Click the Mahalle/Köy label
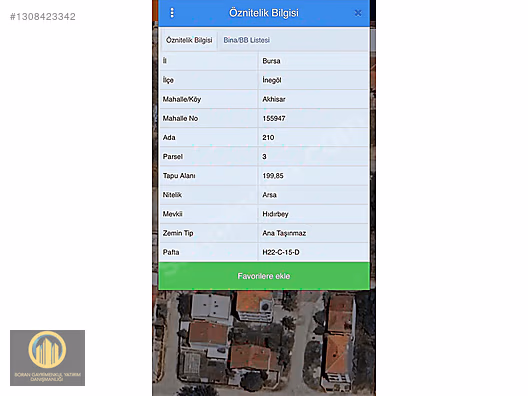This screenshot has width=528, height=396. tap(182, 99)
